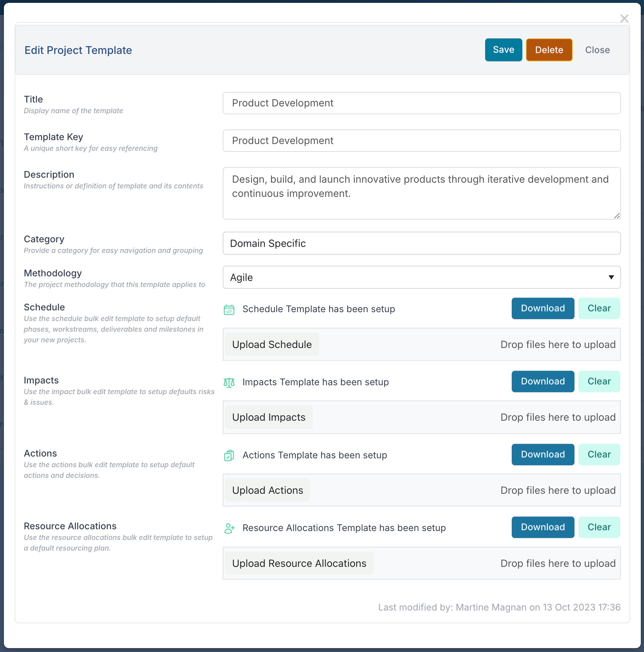
Task: Click the impacts balance scale icon
Action: pyautogui.click(x=229, y=382)
